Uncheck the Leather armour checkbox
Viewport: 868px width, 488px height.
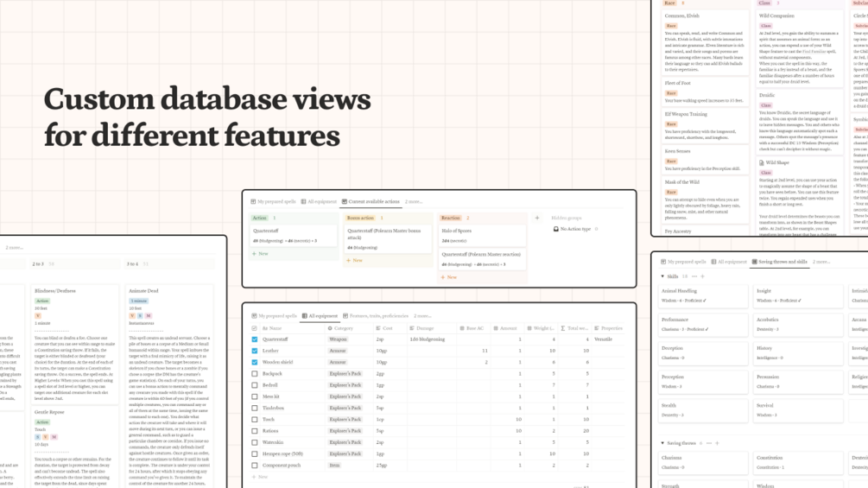point(255,351)
